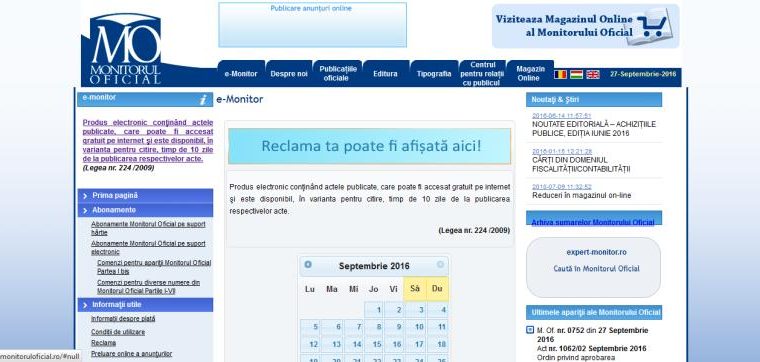Switch to Publicațiile oficiale tab

click(x=338, y=74)
